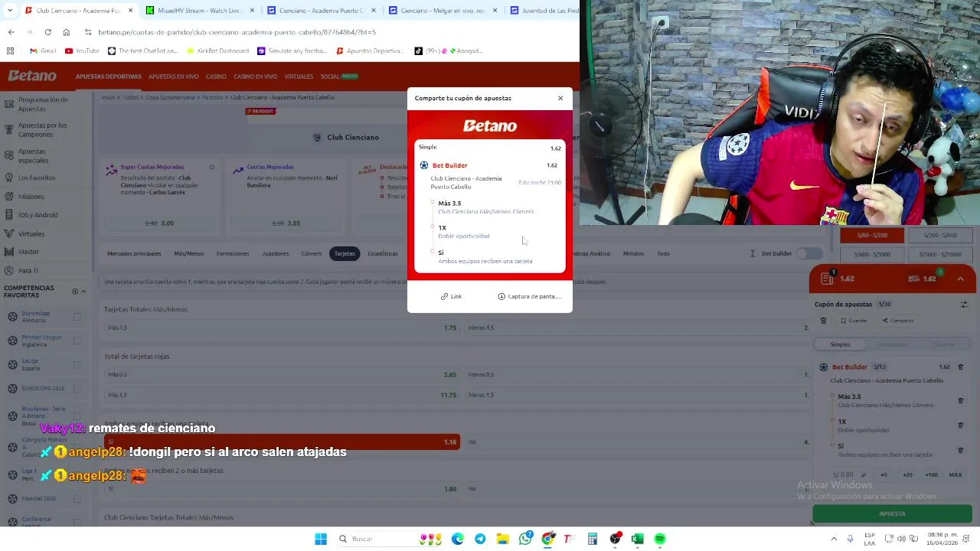Viewport: 980px width, 551px height.
Task: Add +20 to the stake
Action: [x=907, y=474]
